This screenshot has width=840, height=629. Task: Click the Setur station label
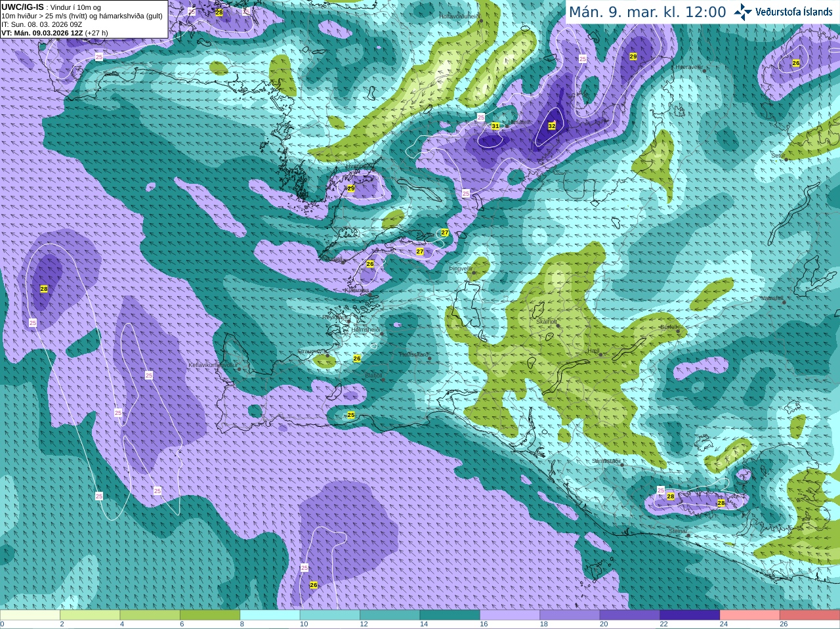point(778,156)
